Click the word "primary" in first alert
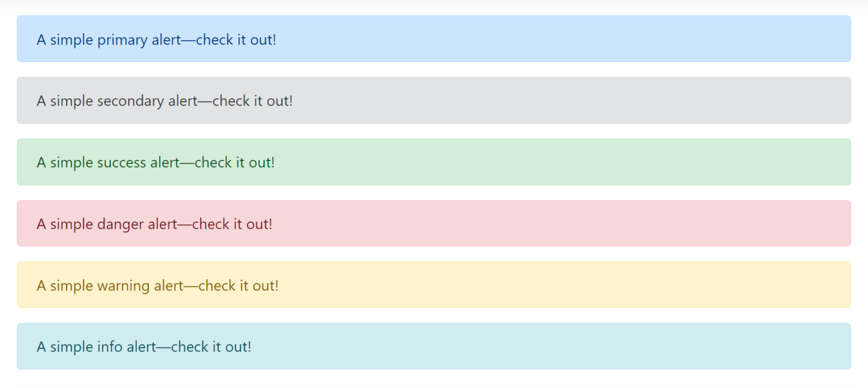Image resolution: width=868 pixels, height=388 pixels. click(122, 41)
